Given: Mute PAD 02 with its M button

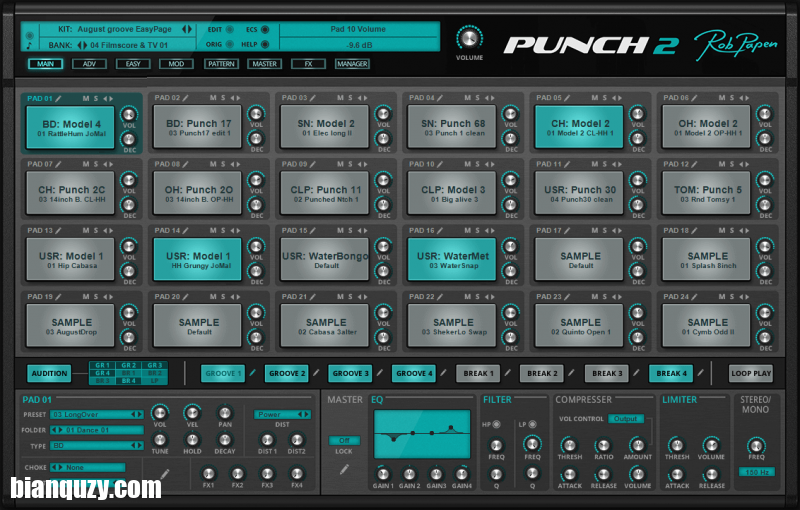Looking at the screenshot, I should 213,97.
